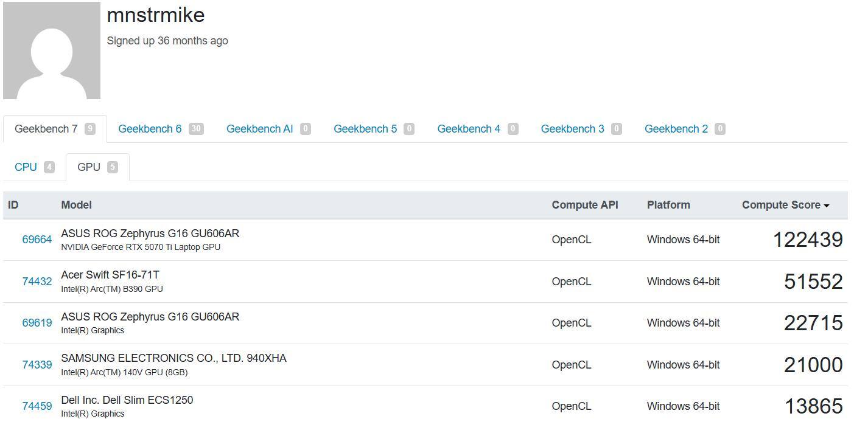
Task: Select the GPU results tab
Action: 97,167
